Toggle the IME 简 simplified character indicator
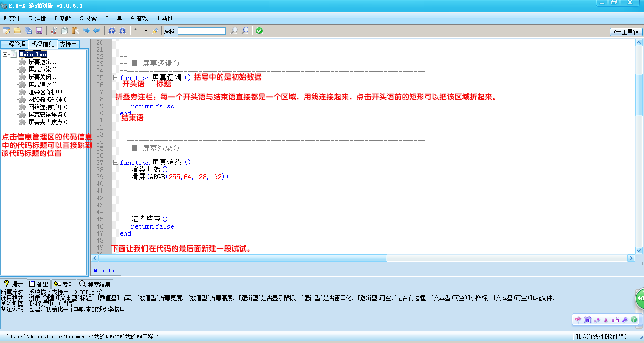The image size is (644, 343). coord(587,319)
